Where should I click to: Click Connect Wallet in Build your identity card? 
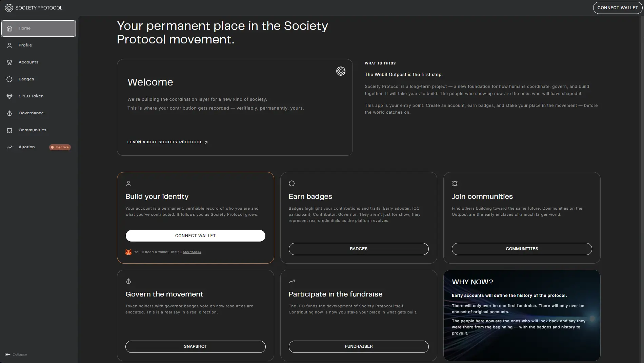coord(195,236)
